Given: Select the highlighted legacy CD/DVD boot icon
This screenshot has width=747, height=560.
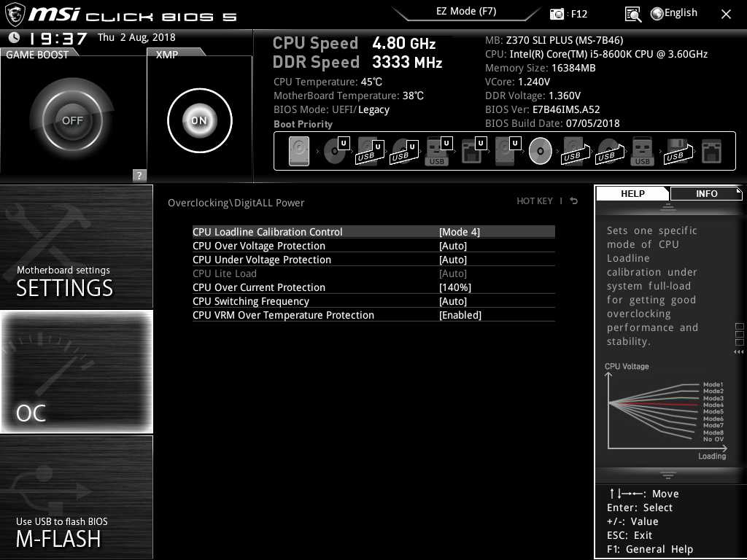Looking at the screenshot, I should (x=541, y=151).
